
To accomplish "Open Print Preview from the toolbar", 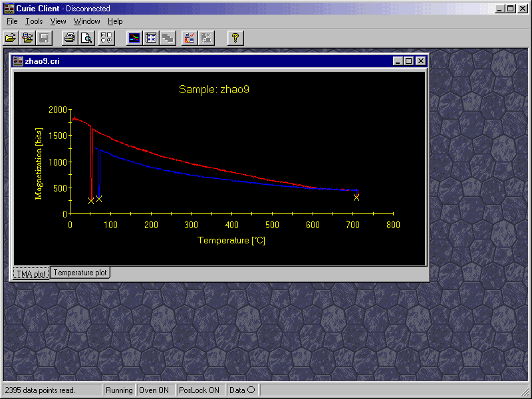I will [x=86, y=38].
